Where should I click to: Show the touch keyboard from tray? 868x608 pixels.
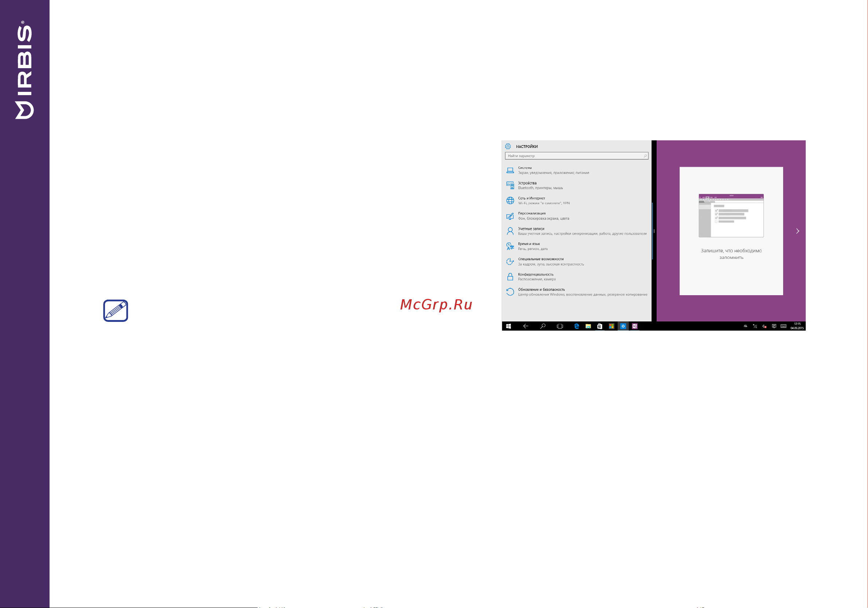783,326
